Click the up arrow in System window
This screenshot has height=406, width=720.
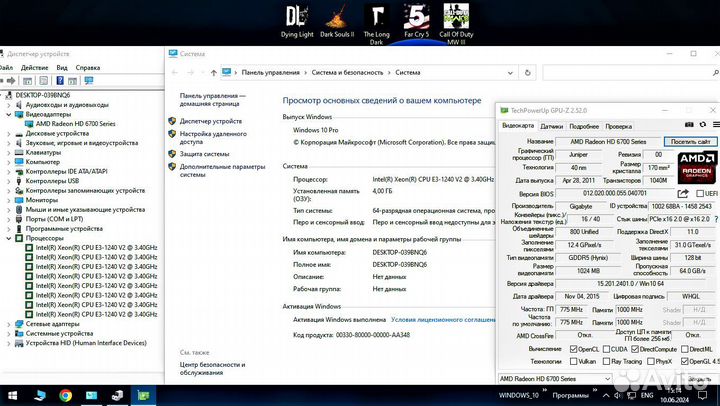click(214, 73)
